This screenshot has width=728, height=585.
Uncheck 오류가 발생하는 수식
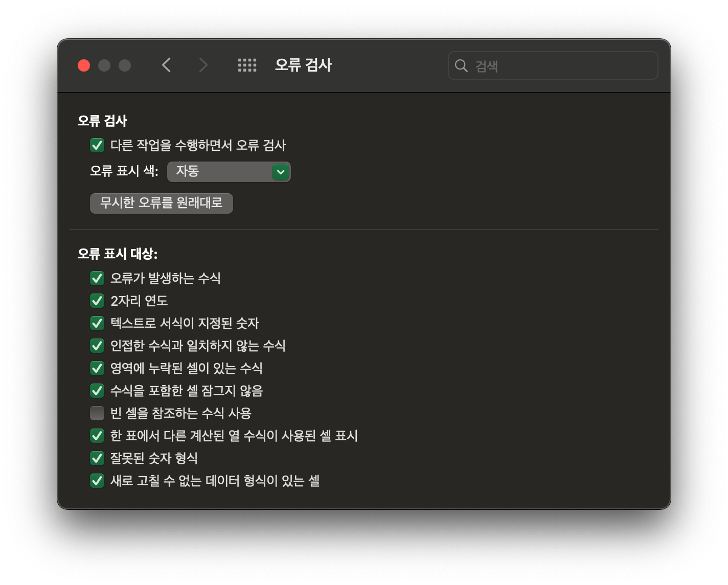pyautogui.click(x=97, y=278)
